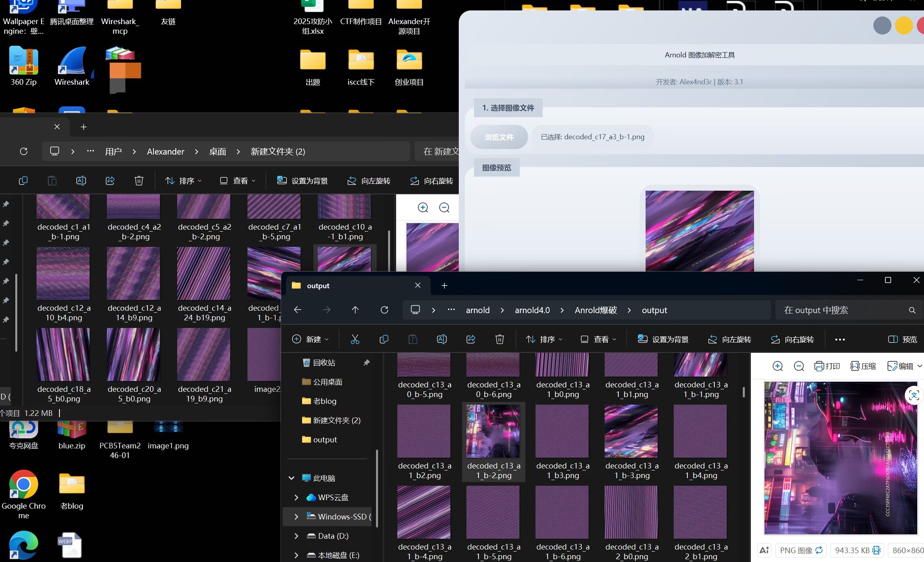Click the rename icon in output toolbar

[442, 339]
